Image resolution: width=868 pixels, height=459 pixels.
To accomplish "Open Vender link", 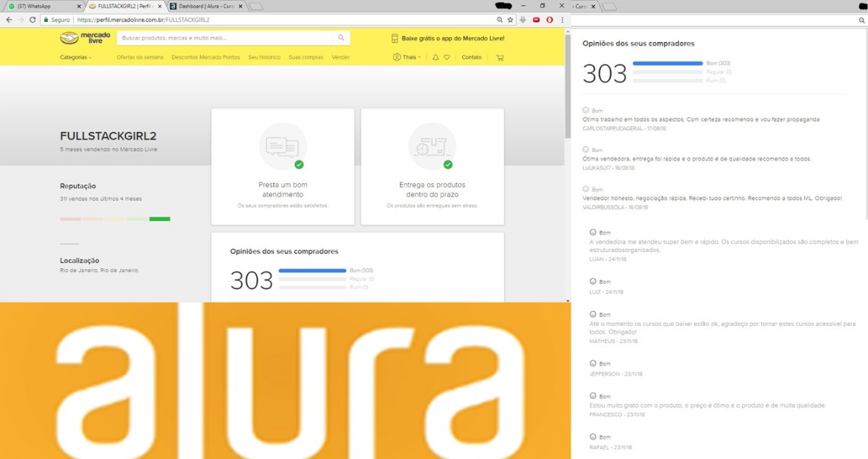I will (341, 57).
